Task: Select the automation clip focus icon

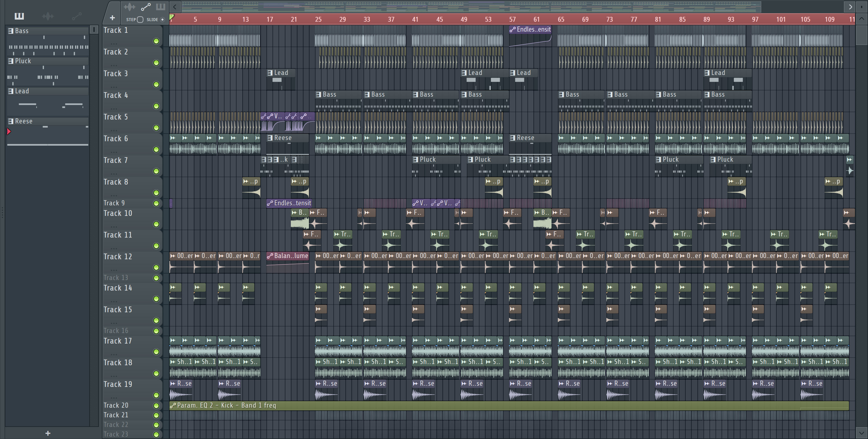Action: point(146,7)
